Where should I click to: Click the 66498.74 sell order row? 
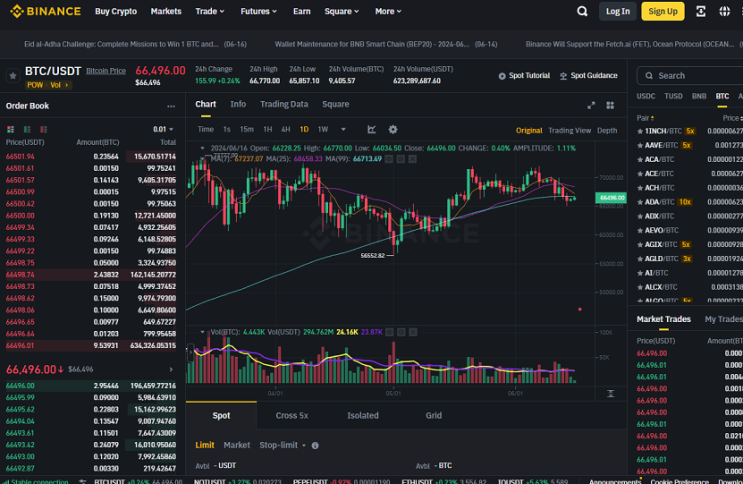[x=91, y=275]
